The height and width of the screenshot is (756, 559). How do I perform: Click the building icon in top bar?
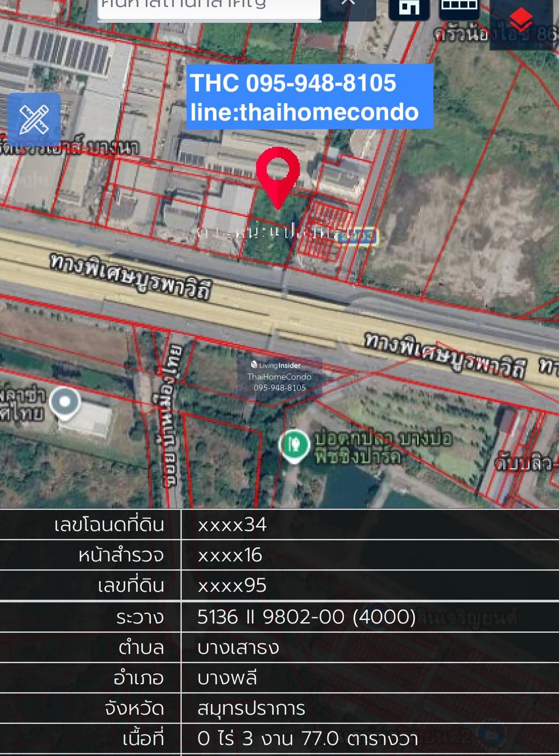[x=409, y=8]
